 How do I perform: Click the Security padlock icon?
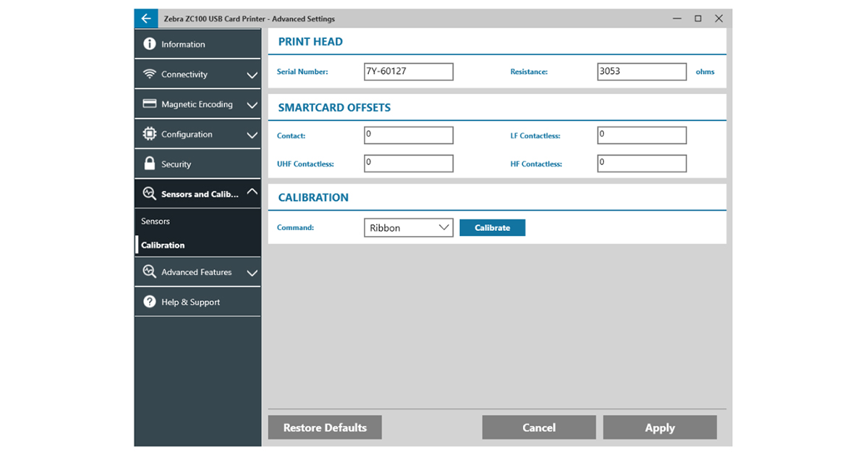pos(150,164)
